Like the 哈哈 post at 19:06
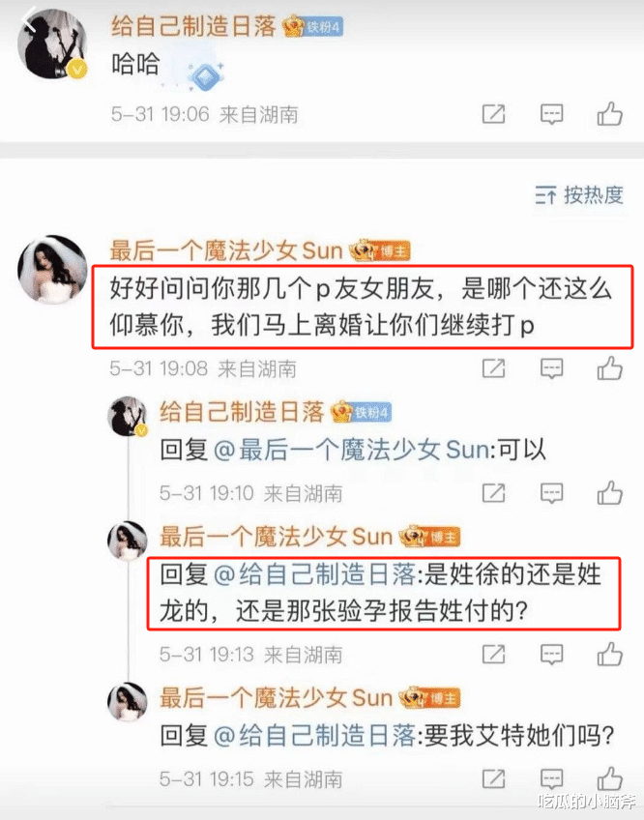This screenshot has height=820, width=644. pyautogui.click(x=609, y=114)
